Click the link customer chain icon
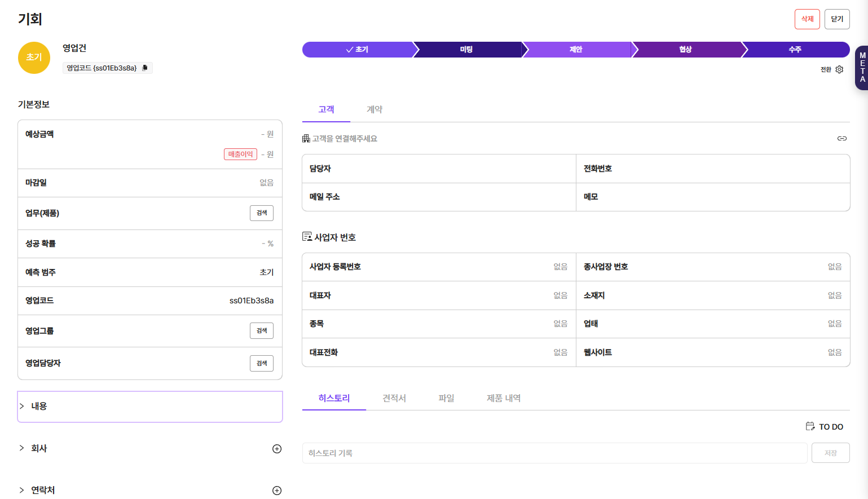Image resolution: width=868 pixels, height=499 pixels. [841, 138]
